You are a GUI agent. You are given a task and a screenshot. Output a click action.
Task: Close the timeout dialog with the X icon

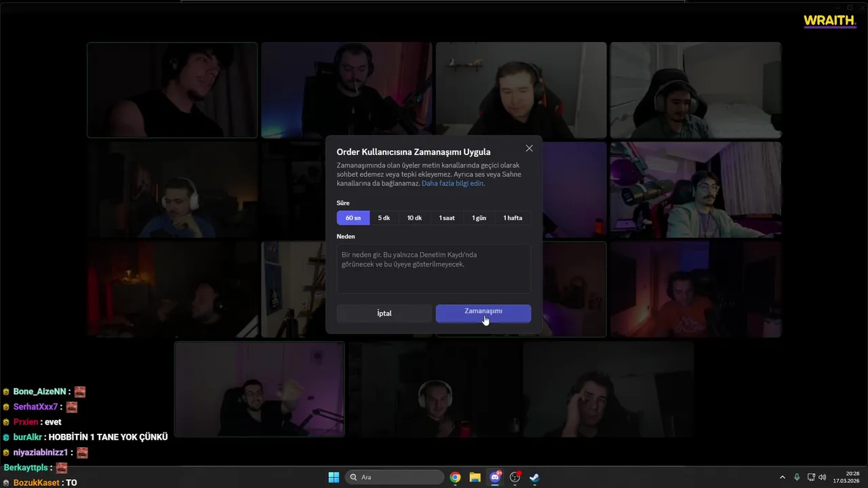click(x=529, y=148)
